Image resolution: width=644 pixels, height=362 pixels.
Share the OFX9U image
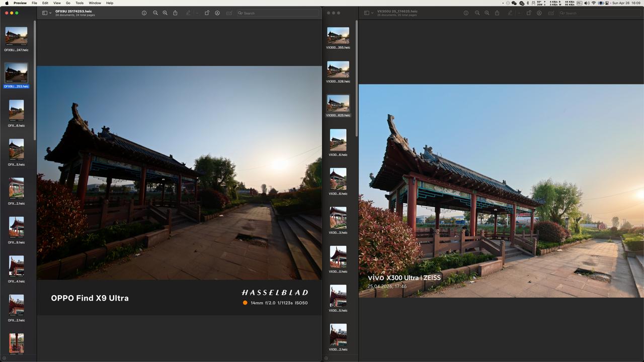(175, 13)
